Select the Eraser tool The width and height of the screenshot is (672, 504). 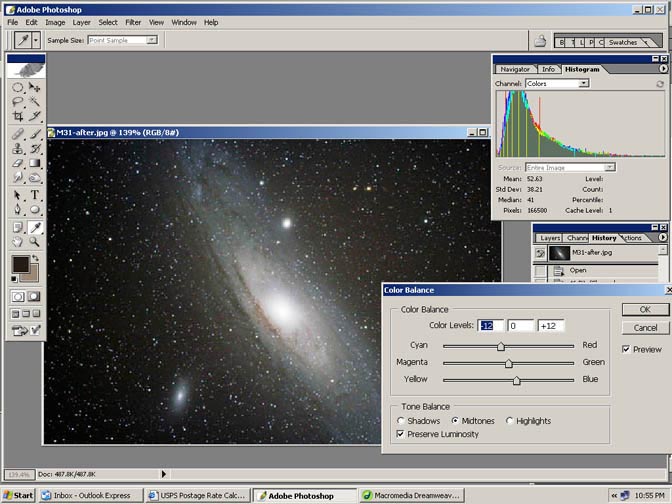(18, 164)
